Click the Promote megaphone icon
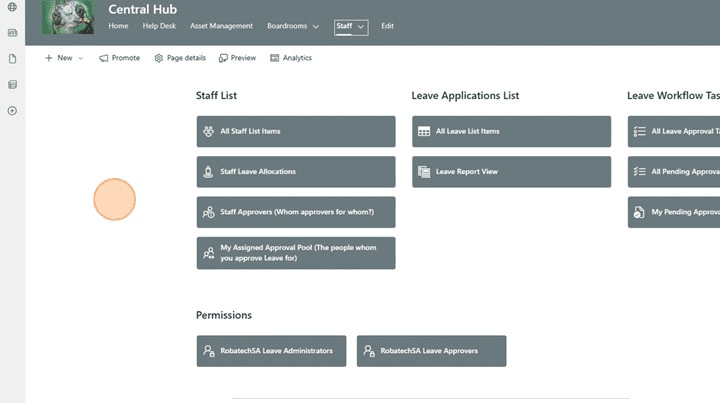This screenshot has width=720, height=403. coord(104,58)
